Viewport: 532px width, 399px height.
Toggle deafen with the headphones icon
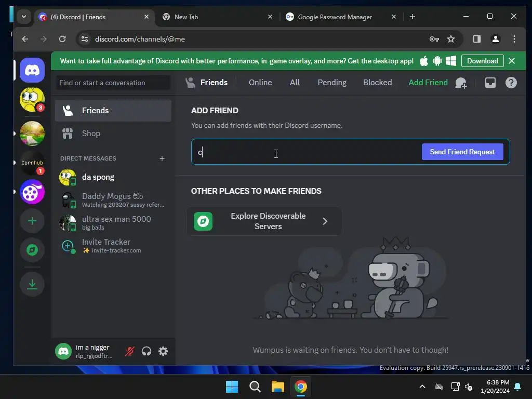(x=147, y=351)
